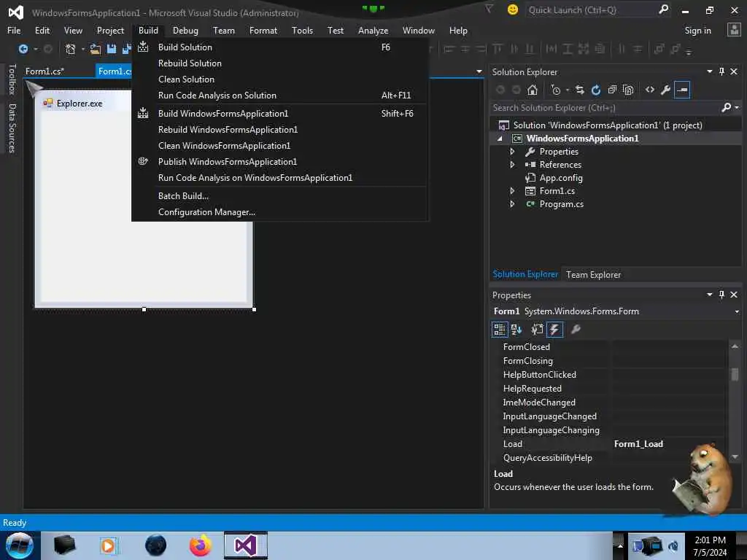Open the Debug menu

[185, 31]
